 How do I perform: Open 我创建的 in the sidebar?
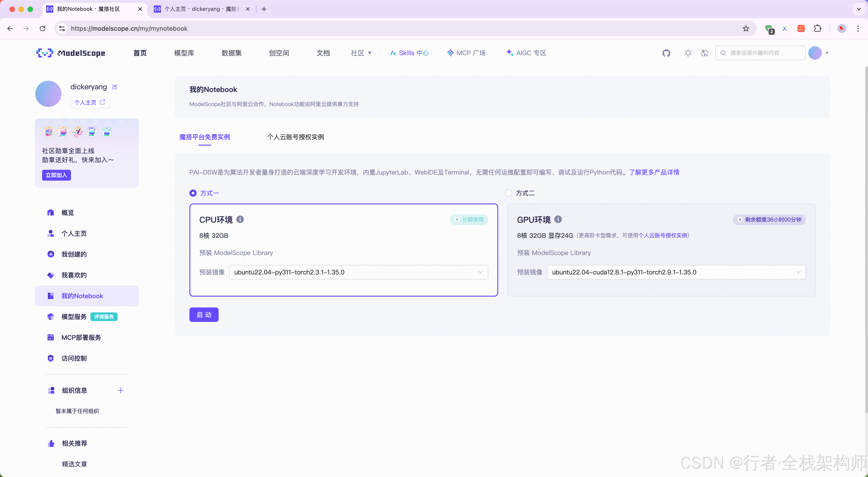(x=87, y=254)
